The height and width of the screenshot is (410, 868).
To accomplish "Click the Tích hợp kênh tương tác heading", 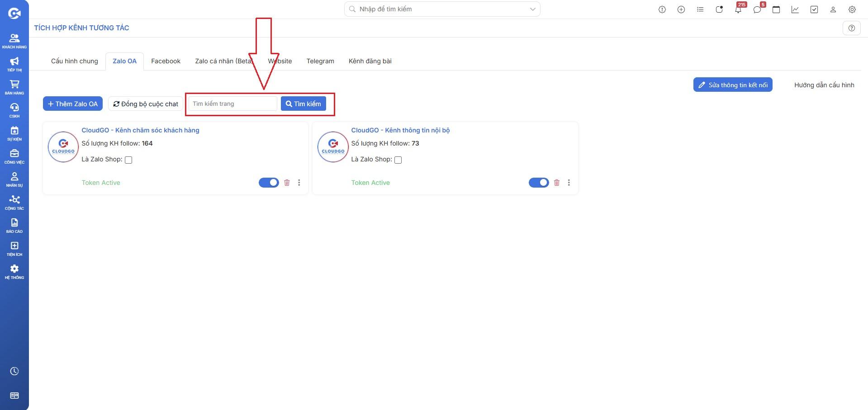I will (x=81, y=28).
